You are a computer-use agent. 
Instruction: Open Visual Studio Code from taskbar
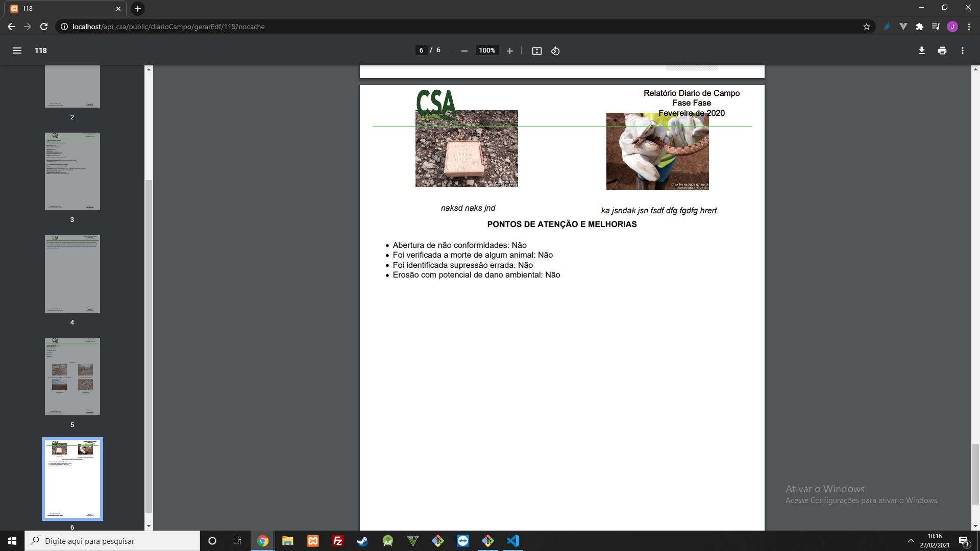(513, 541)
